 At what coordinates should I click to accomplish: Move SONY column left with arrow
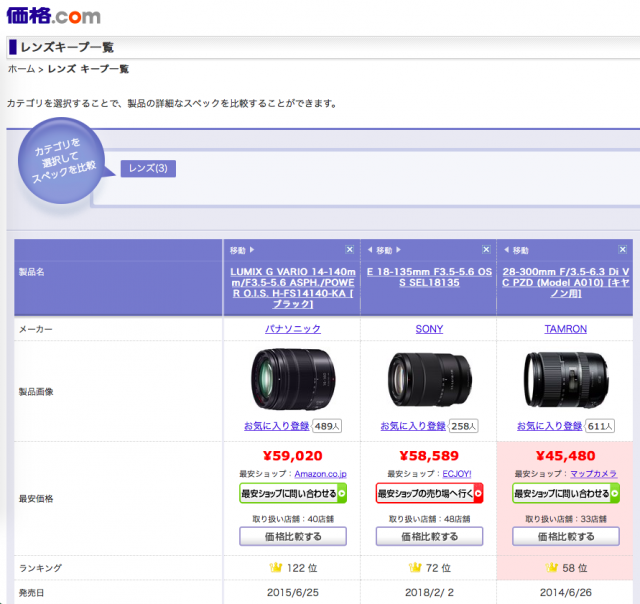coord(370,250)
